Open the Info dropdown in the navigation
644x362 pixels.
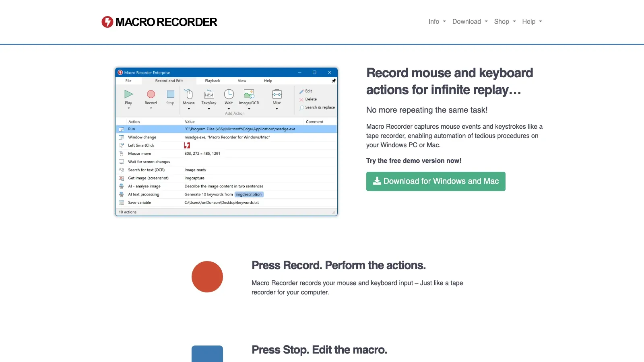tap(437, 21)
